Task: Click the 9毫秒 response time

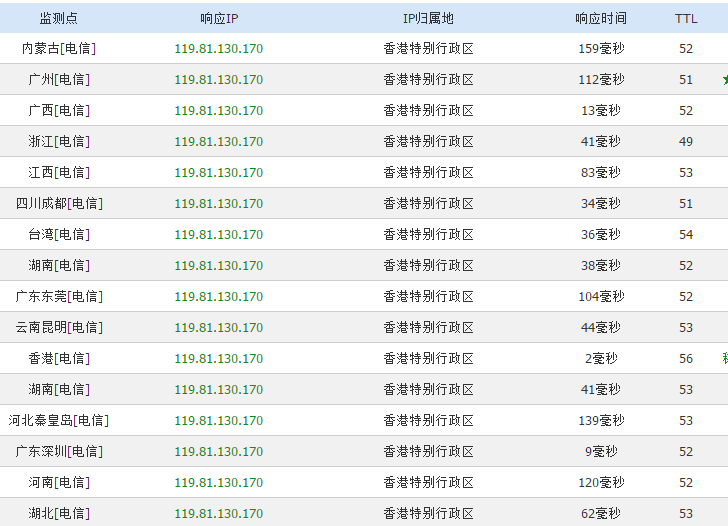Action: (x=601, y=451)
